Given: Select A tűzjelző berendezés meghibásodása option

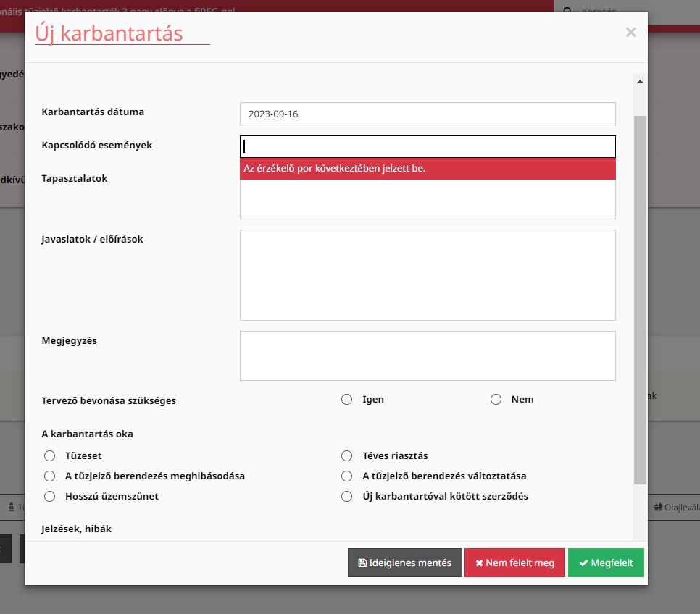Looking at the screenshot, I should coord(49,476).
